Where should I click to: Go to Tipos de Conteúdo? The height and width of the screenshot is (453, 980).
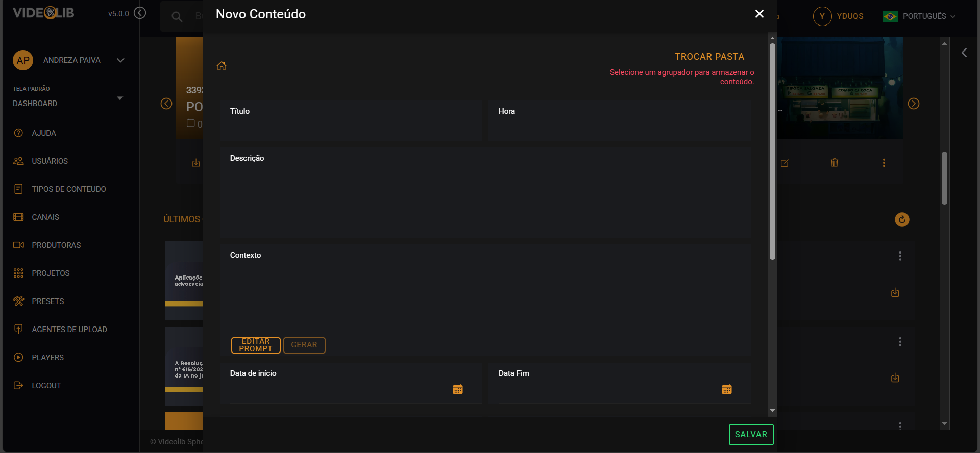69,189
